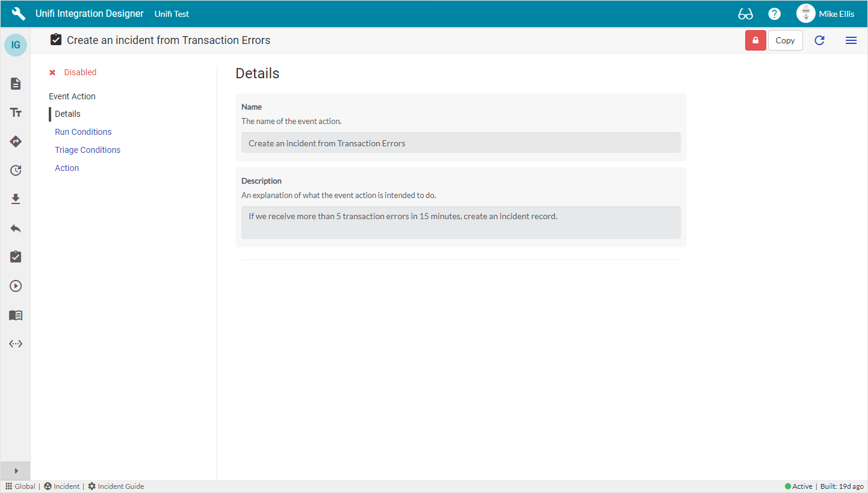Open the book documentation icon in sidebar
Screen dimensions: 868x493
(16, 315)
